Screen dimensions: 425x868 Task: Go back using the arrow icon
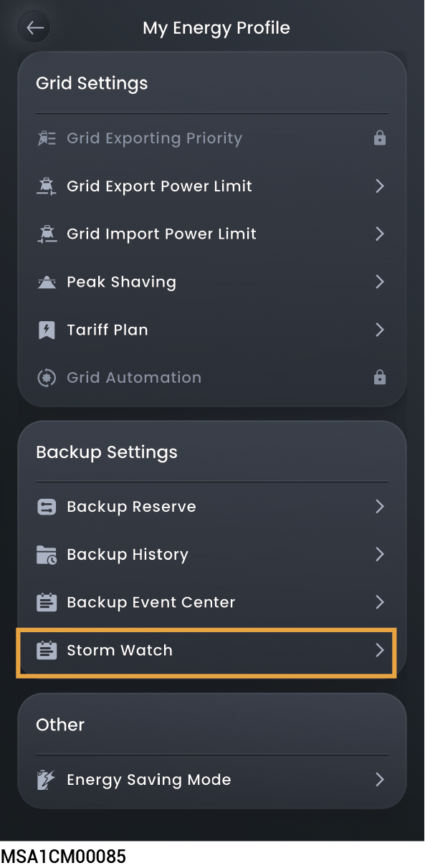coord(34,28)
